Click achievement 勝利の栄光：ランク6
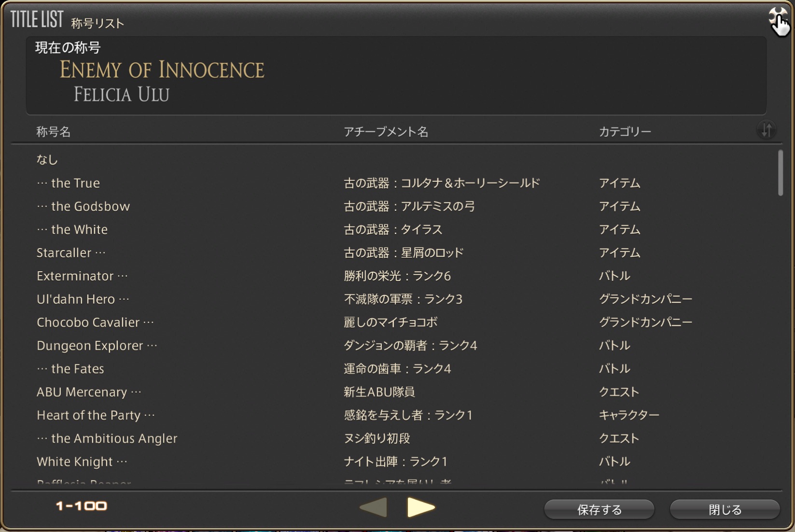 point(397,276)
